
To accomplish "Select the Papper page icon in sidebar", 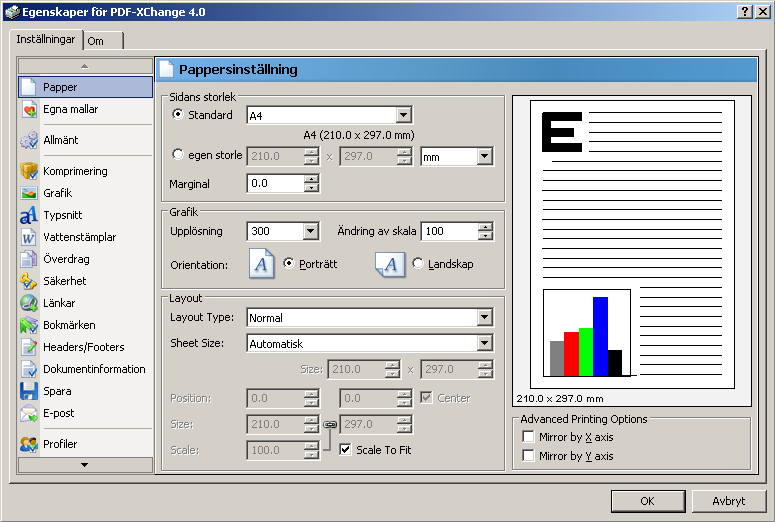I will click(29, 87).
